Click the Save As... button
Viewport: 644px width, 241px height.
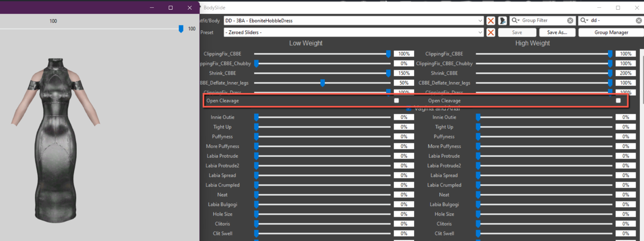pos(557,32)
